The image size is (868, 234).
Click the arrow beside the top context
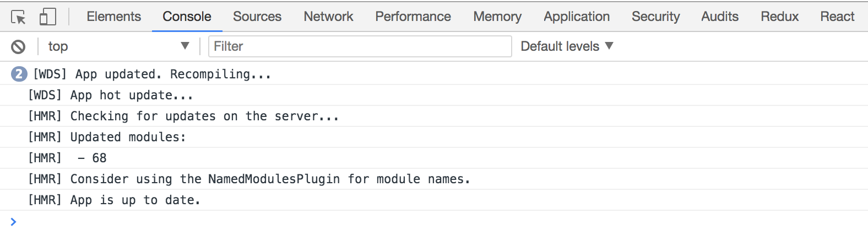(185, 46)
